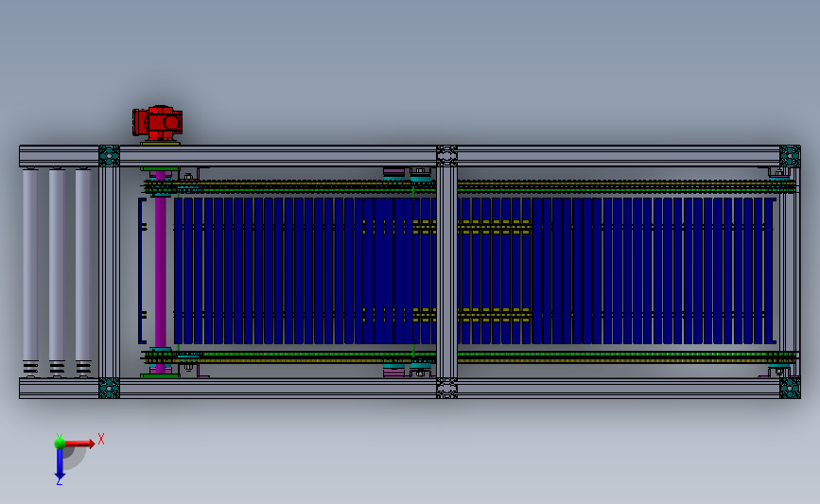Viewport: 820px width, 504px height.
Task: Click the red X axis arrow of triad
Action: point(80,443)
